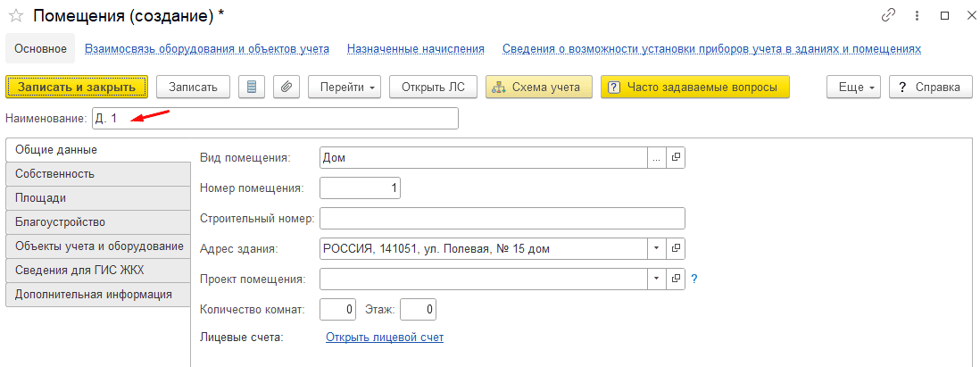The width and height of the screenshot is (980, 367).
Task: Open the Адрес здания field's open-form icon
Action: [x=676, y=248]
